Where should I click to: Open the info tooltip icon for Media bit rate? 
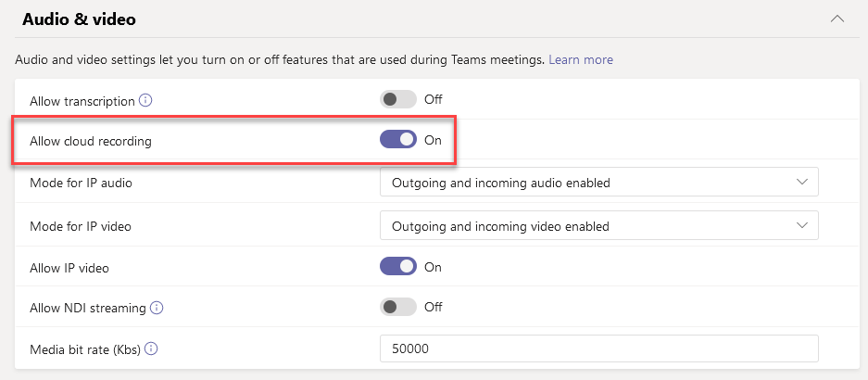pyautogui.click(x=151, y=349)
